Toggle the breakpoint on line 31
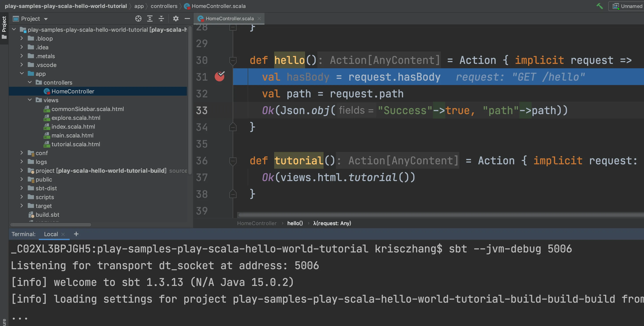This screenshot has width=644, height=326. 220,77
